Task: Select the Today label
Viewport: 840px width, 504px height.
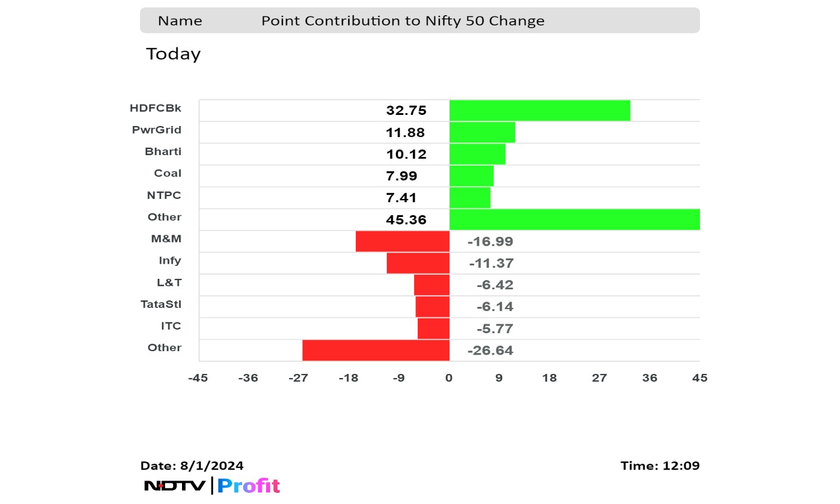Action: pos(173,54)
